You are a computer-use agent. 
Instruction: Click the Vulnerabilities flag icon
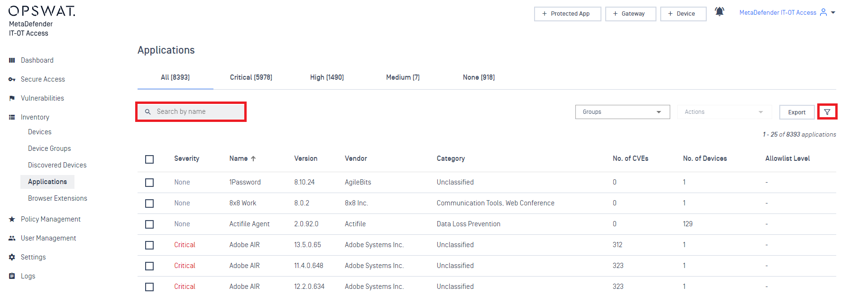pyautogui.click(x=12, y=98)
